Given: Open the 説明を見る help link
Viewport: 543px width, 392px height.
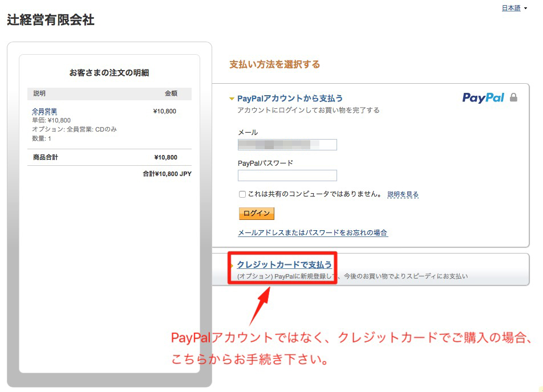Looking at the screenshot, I should click(x=403, y=194).
